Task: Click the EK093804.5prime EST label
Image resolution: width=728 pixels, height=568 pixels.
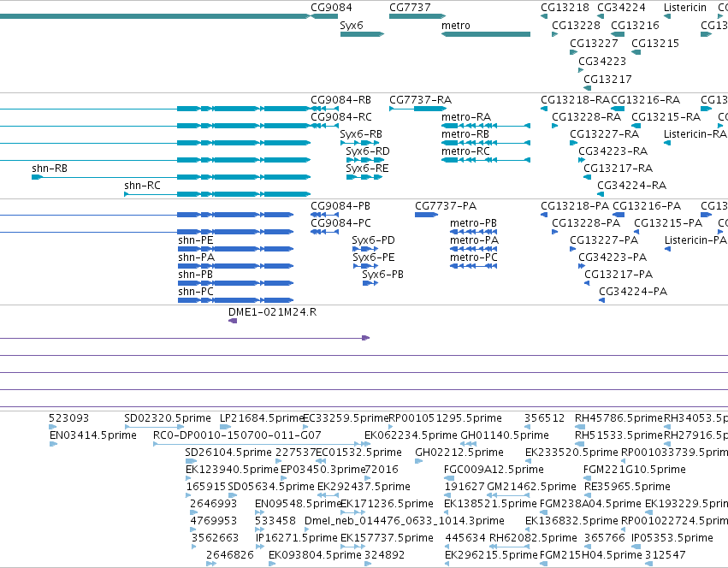Action: tap(314, 555)
